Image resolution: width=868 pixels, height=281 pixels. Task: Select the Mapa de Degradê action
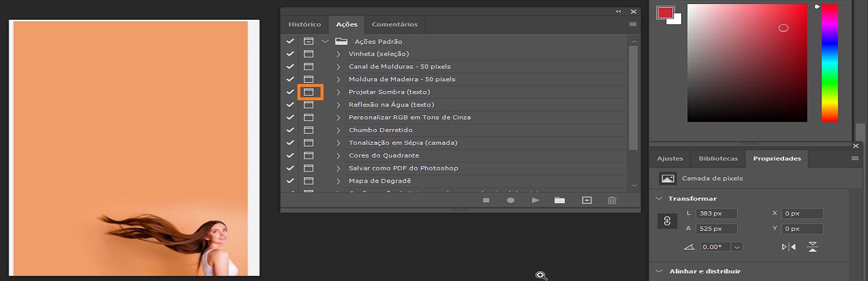tap(380, 181)
